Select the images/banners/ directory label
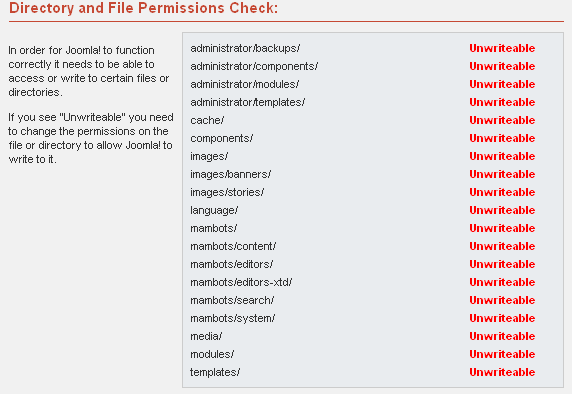572x394 pixels. click(230, 174)
